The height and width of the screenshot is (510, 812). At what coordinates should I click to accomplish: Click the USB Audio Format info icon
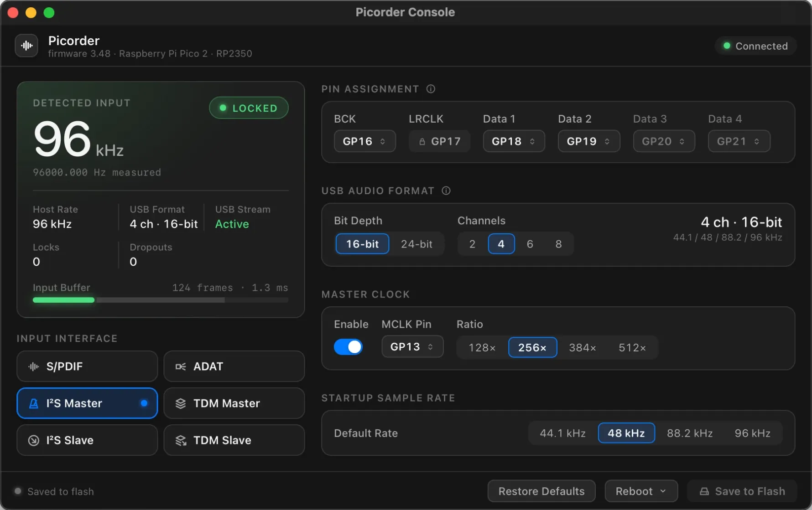446,191
